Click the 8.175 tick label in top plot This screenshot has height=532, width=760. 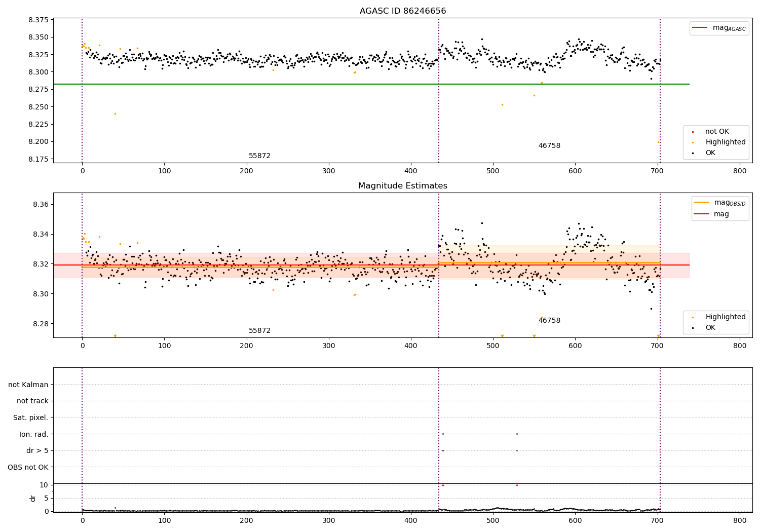point(39,159)
